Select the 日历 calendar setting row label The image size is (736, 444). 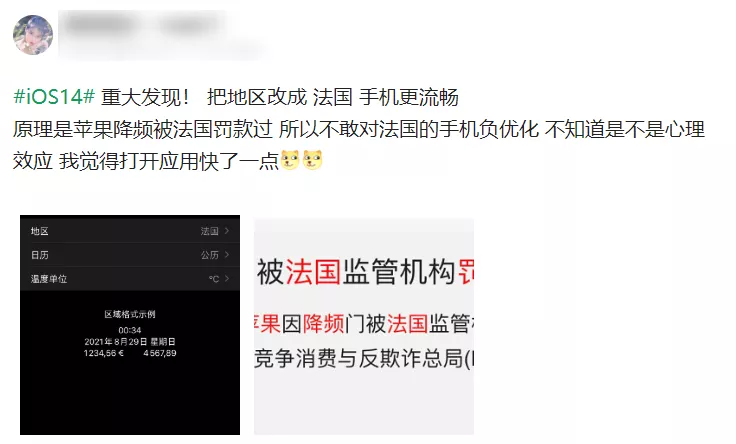39,255
